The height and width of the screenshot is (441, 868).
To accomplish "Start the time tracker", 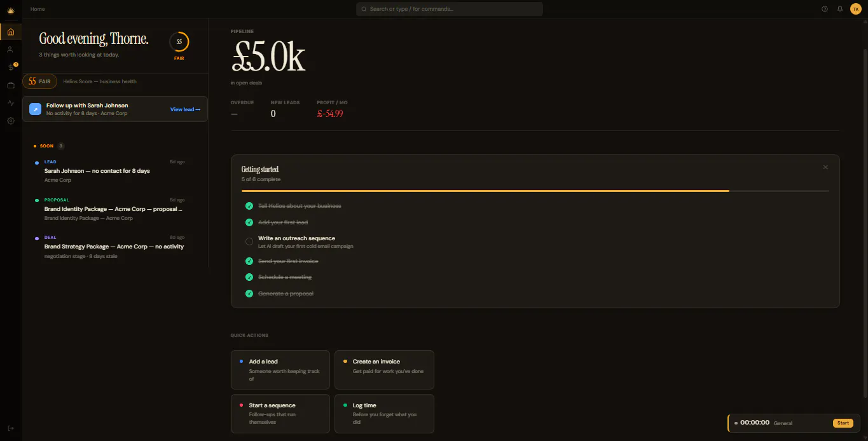I will pyautogui.click(x=843, y=423).
